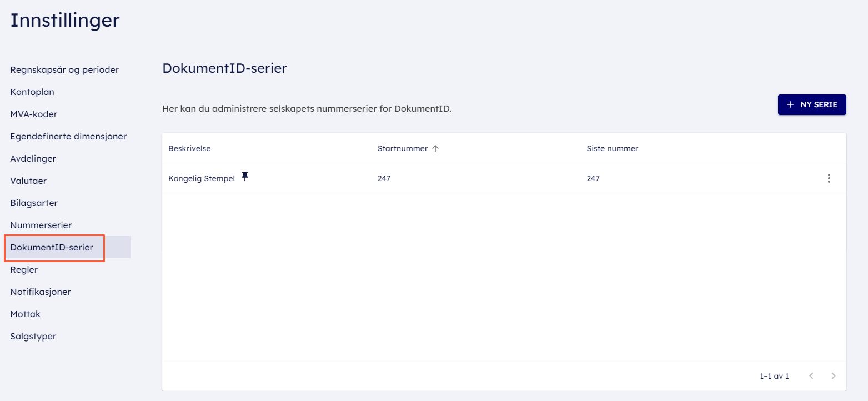Open Regnskapsår og perioder settings
This screenshot has width=868, height=401.
64,70
